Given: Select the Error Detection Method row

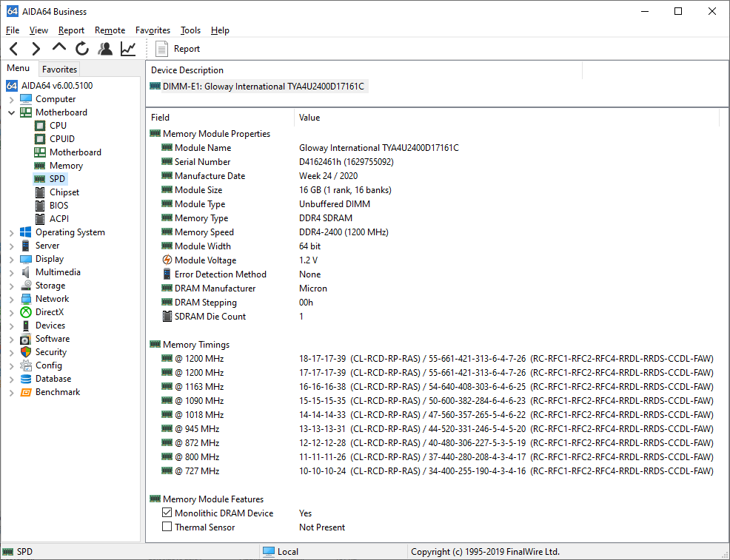Looking at the screenshot, I should [x=241, y=274].
